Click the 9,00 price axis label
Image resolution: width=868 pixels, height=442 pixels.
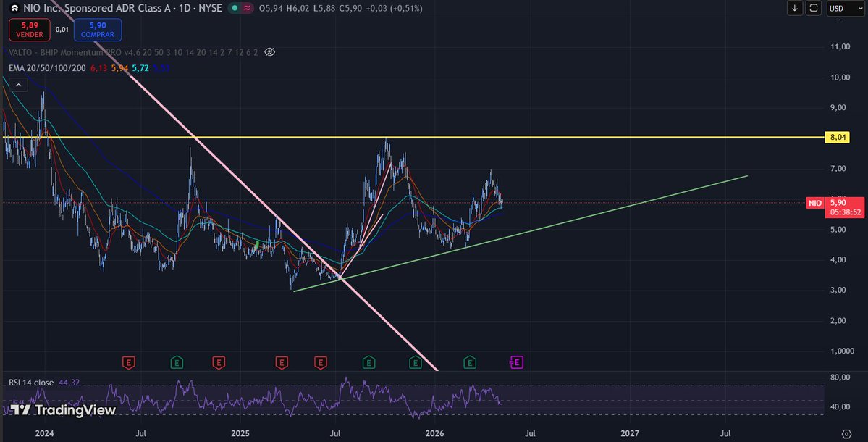point(838,108)
